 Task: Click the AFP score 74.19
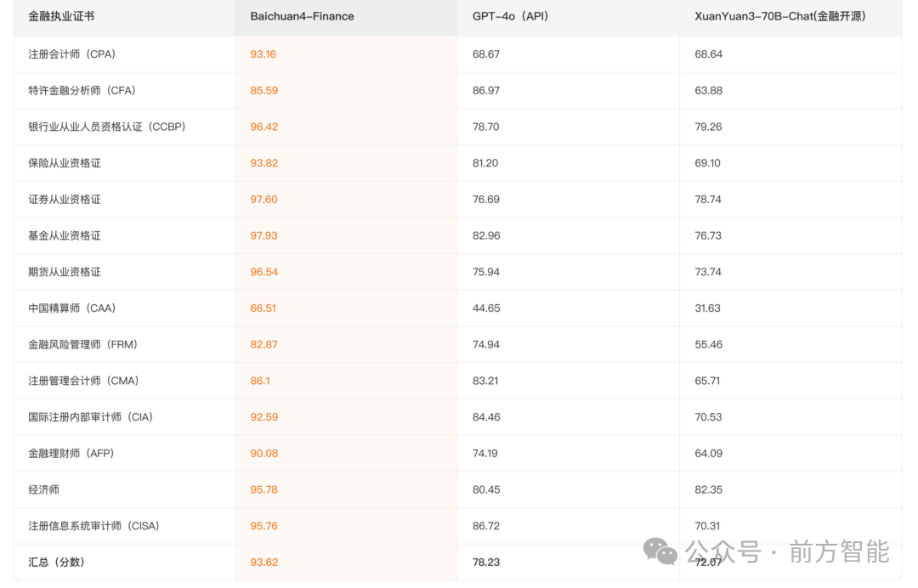[x=484, y=453]
